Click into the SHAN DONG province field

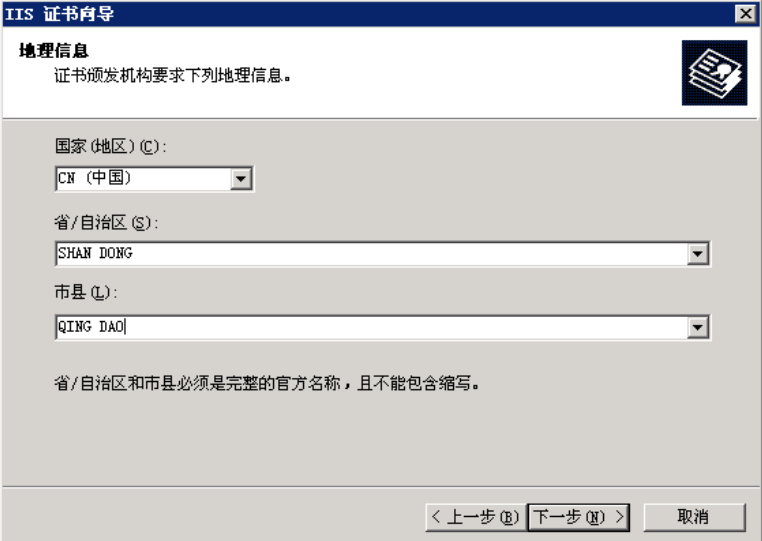tap(372, 253)
